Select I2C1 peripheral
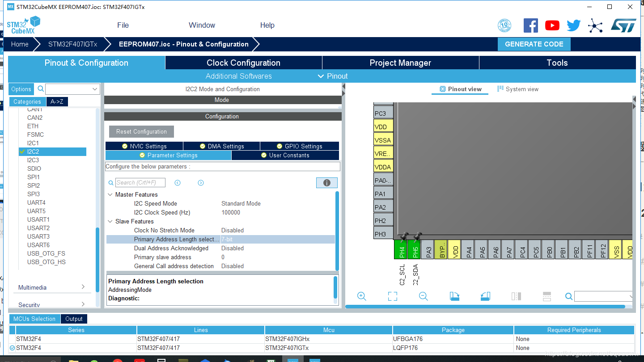Screen dimensions: 644x362 (x=33, y=143)
